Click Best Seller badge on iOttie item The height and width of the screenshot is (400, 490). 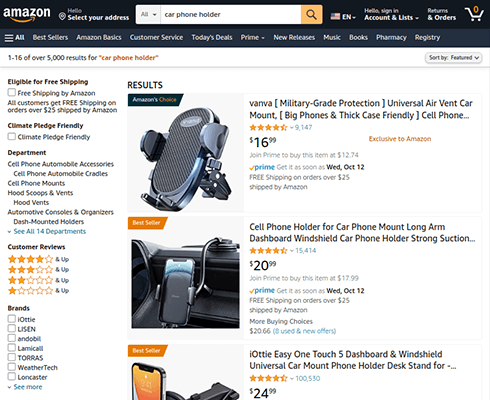point(147,351)
